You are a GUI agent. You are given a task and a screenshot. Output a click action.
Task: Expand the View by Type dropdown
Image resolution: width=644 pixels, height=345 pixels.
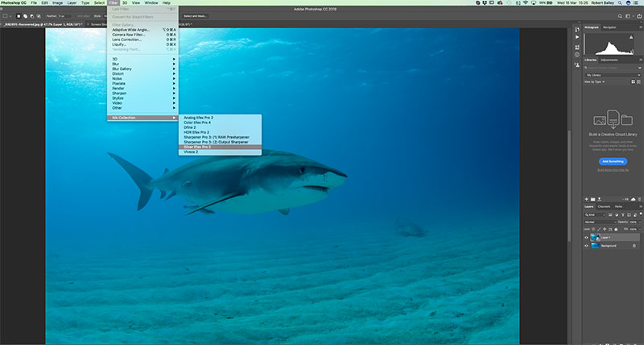594,82
